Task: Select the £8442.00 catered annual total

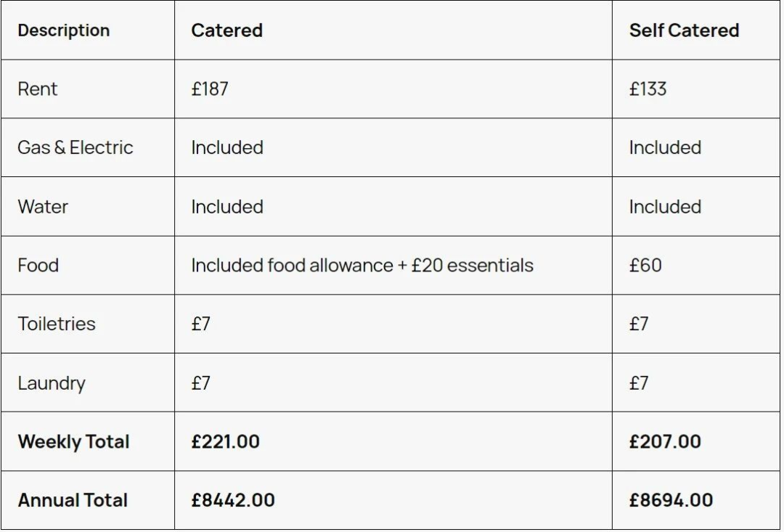Action: click(233, 500)
